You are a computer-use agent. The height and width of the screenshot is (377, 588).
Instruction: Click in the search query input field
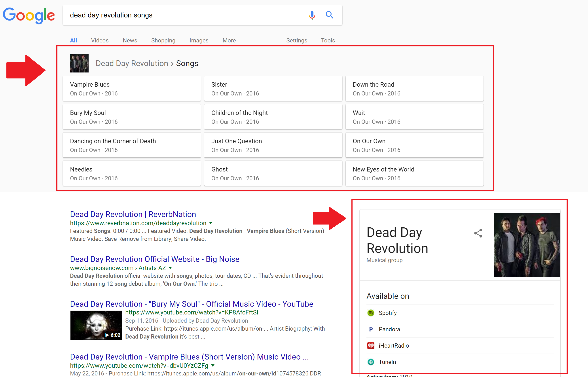pos(181,15)
